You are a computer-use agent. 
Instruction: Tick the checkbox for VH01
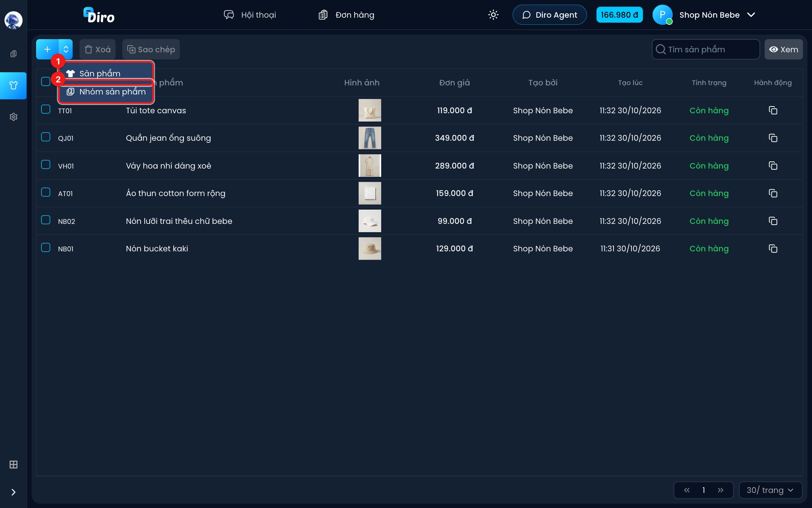(45, 164)
